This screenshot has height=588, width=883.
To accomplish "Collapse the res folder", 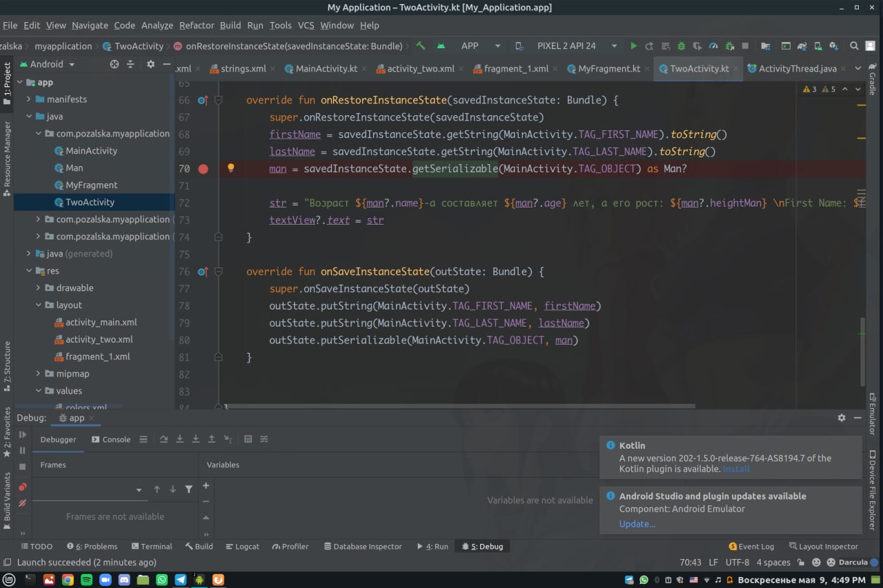I will (x=30, y=271).
